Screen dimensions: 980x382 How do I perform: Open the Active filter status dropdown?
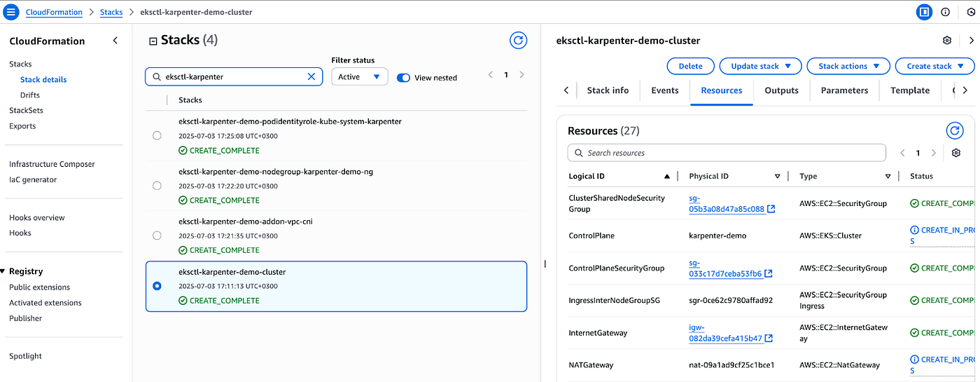(359, 76)
